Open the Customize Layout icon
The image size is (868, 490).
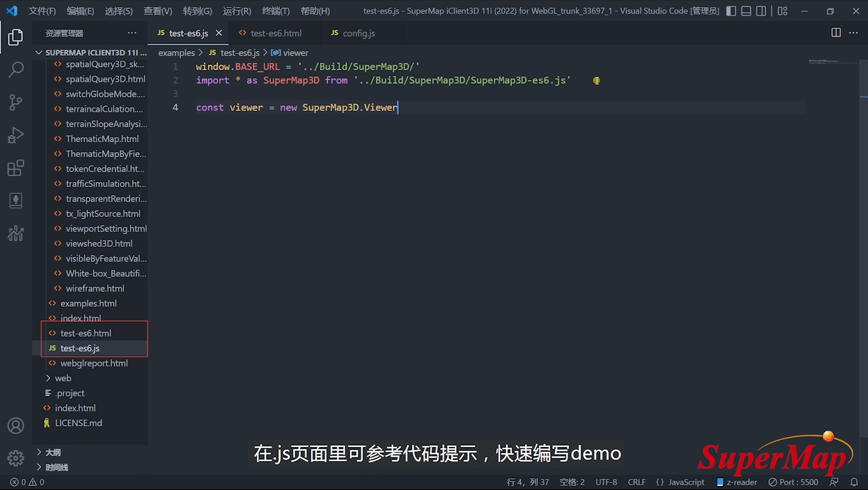coord(782,11)
